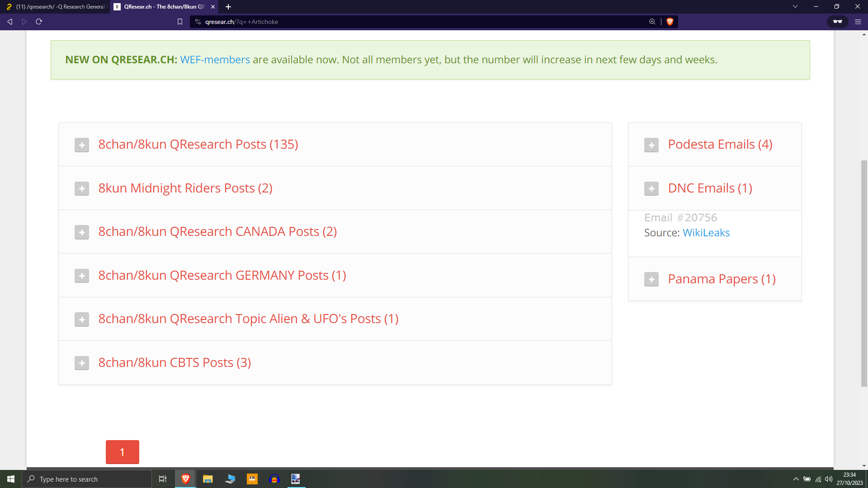Go back to the previous page
The image size is (868, 488).
(9, 22)
